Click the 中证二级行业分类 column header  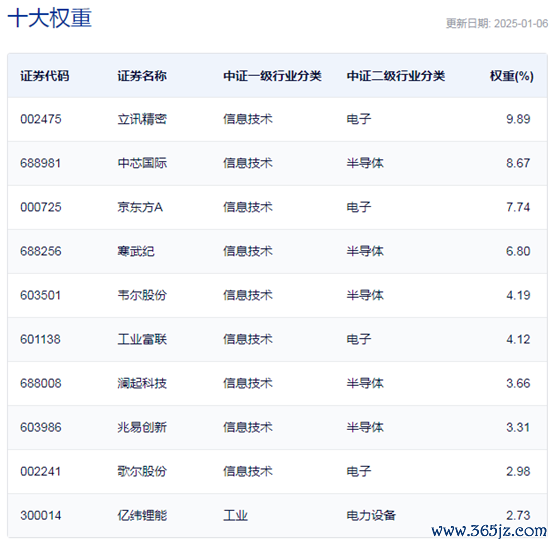(396, 76)
